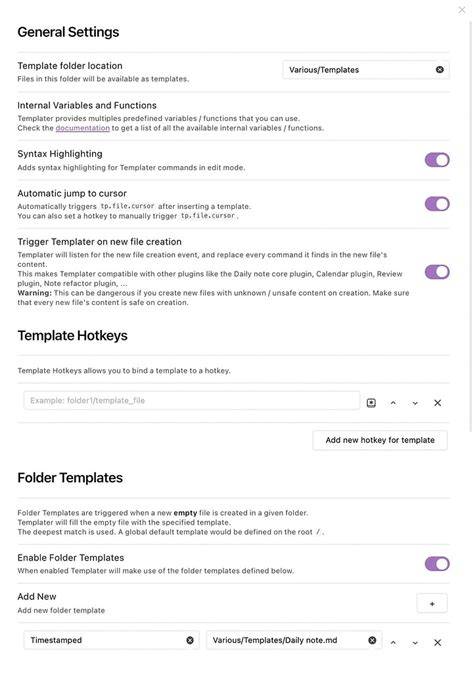Delete the hotkey template row
474x673 pixels.
coord(438,403)
